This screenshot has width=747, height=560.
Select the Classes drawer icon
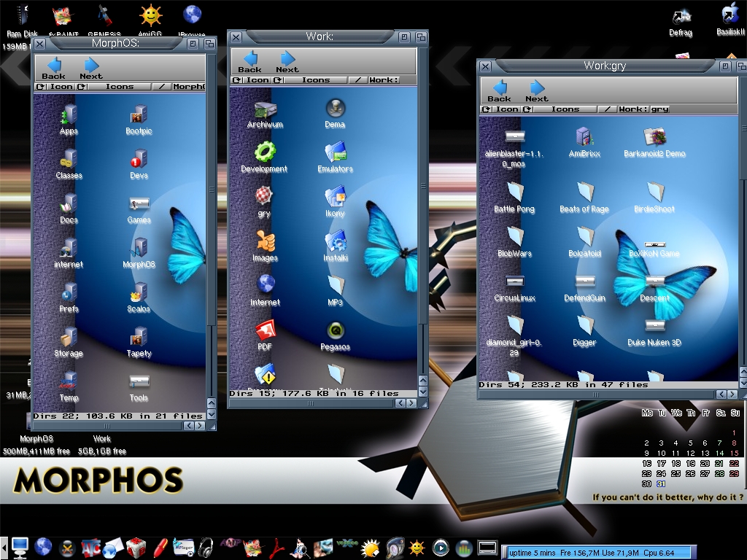69,164
